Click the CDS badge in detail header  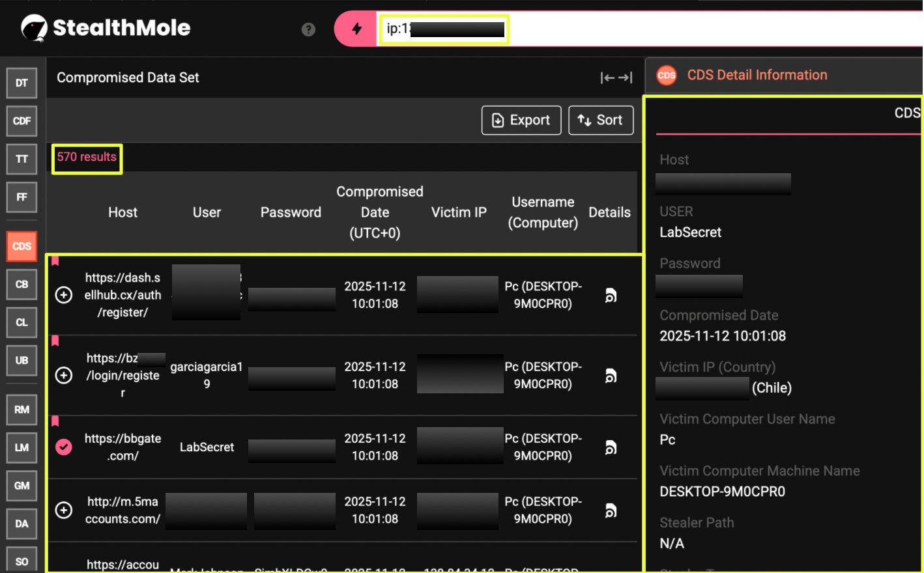click(x=667, y=76)
